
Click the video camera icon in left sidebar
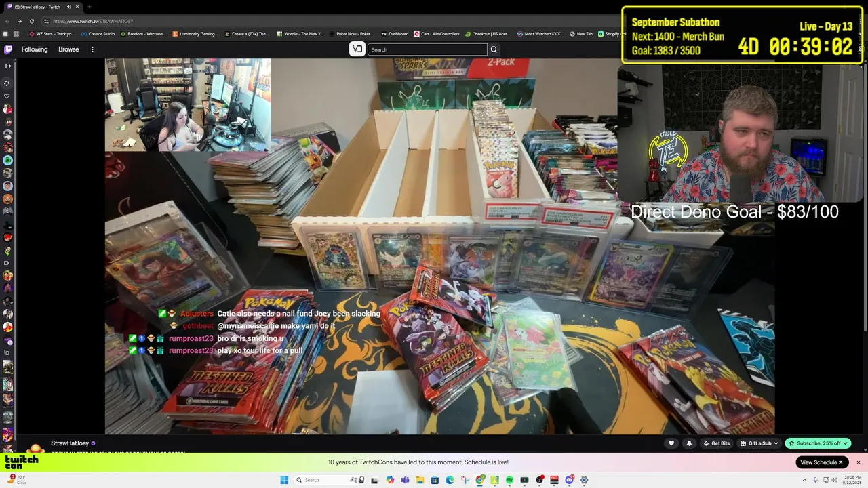coord(7,262)
